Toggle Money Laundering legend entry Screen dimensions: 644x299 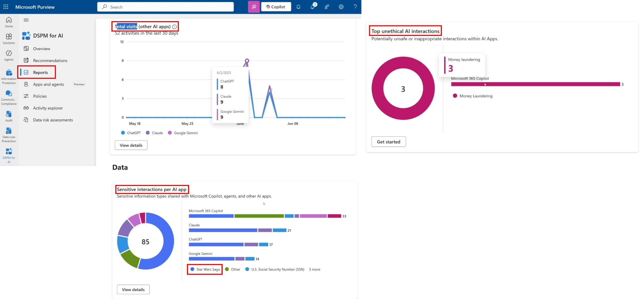(x=472, y=96)
